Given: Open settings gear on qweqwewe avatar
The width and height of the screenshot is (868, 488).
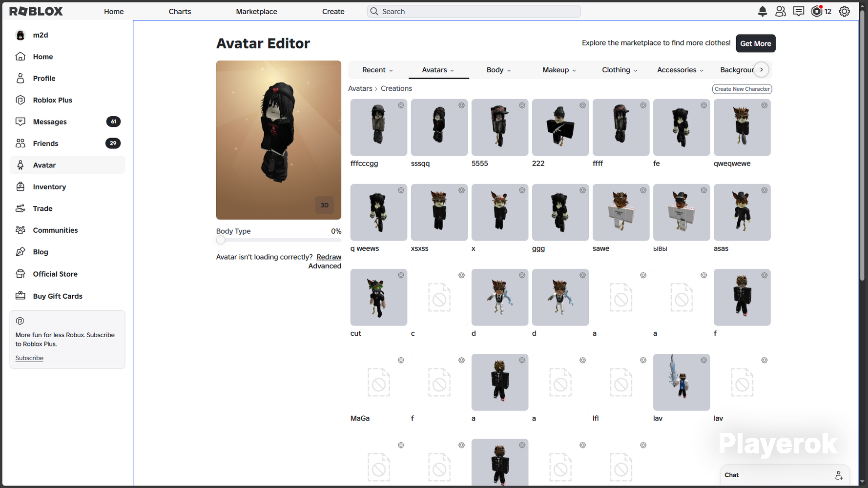Looking at the screenshot, I should pos(765,105).
